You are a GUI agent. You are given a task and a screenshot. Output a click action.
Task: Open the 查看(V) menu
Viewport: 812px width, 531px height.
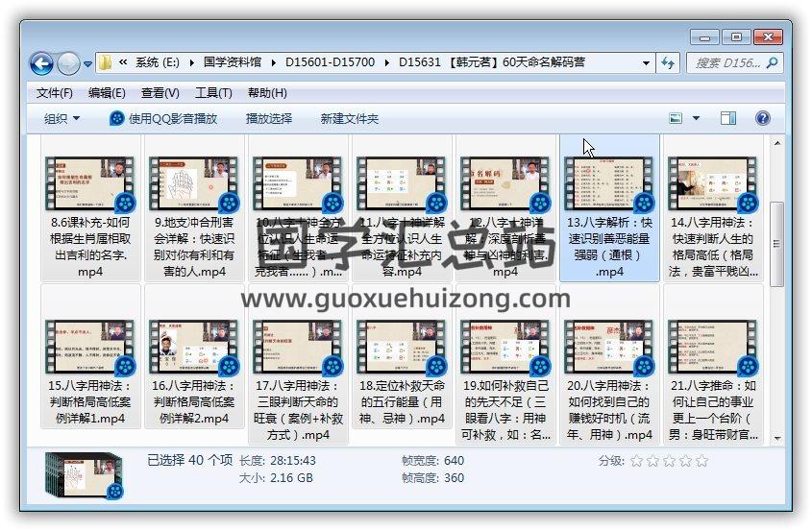pos(160,93)
